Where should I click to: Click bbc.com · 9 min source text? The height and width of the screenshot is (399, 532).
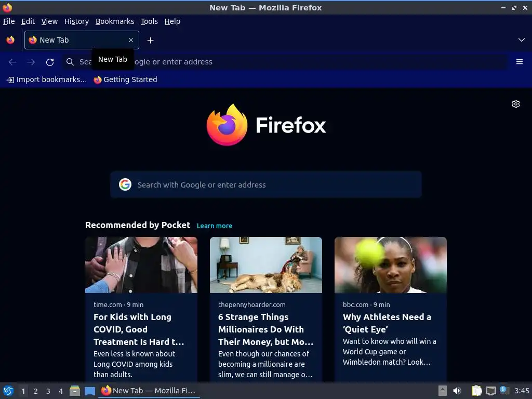click(x=366, y=304)
